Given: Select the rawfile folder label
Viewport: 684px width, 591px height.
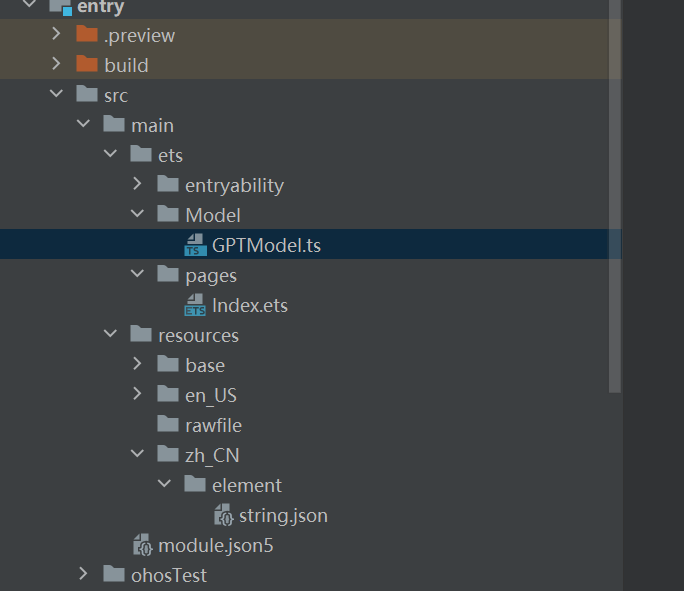Looking at the screenshot, I should 213,426.
